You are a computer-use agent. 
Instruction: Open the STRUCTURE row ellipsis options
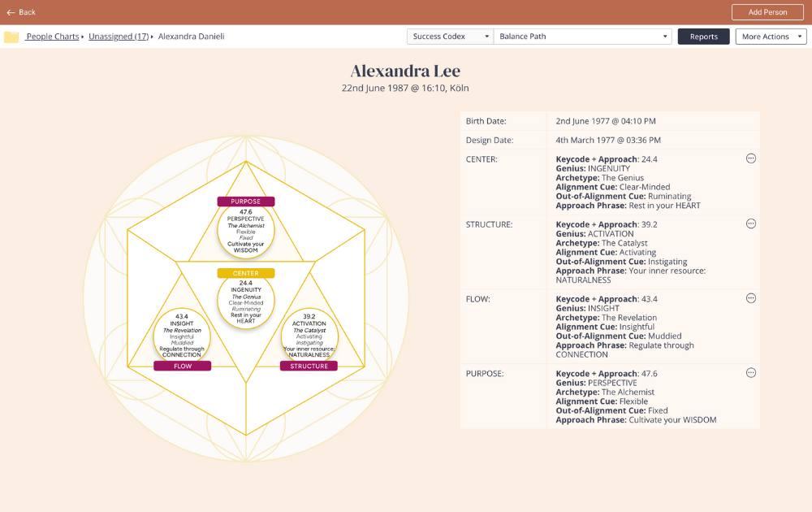tap(750, 223)
